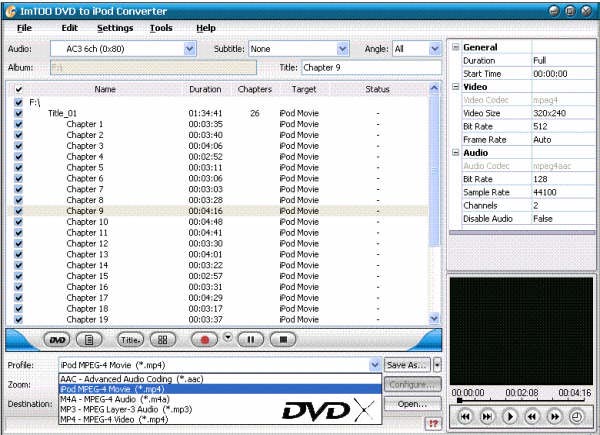Click the ImTOO application logo icon
Viewport: 600px width, 435px height.
(10, 11)
